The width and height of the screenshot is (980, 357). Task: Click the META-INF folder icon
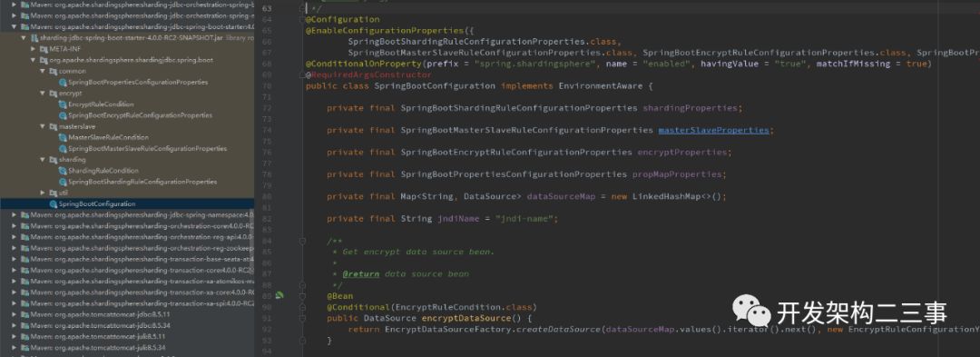tap(44, 49)
